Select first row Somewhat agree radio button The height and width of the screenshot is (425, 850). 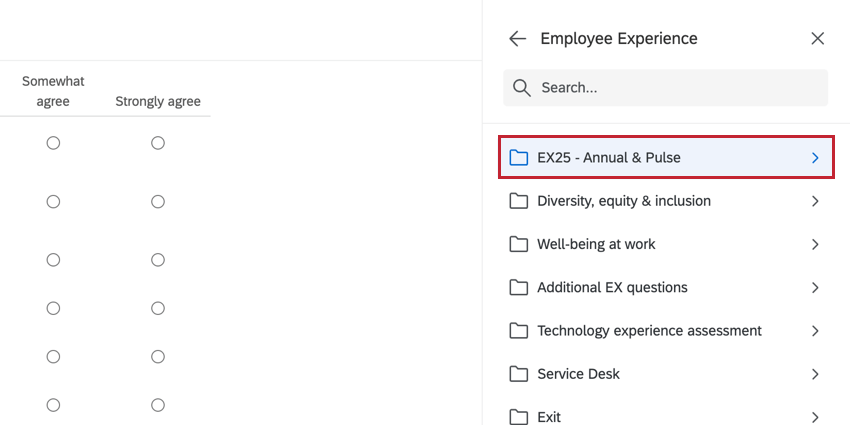tap(53, 143)
